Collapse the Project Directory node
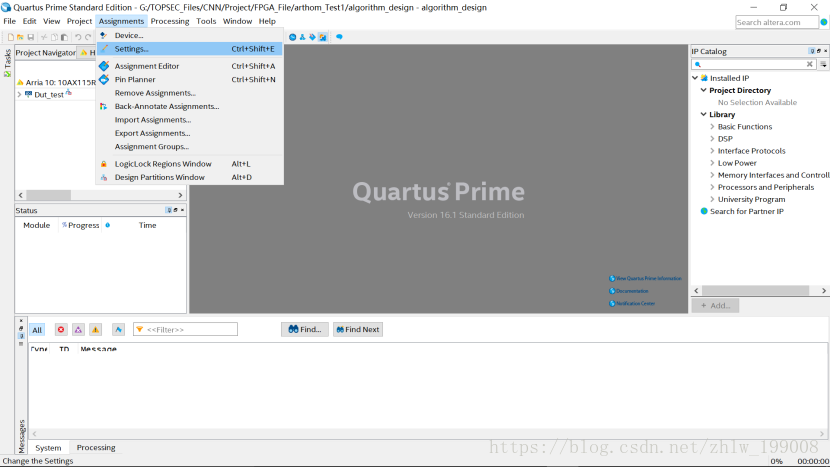 (x=703, y=90)
